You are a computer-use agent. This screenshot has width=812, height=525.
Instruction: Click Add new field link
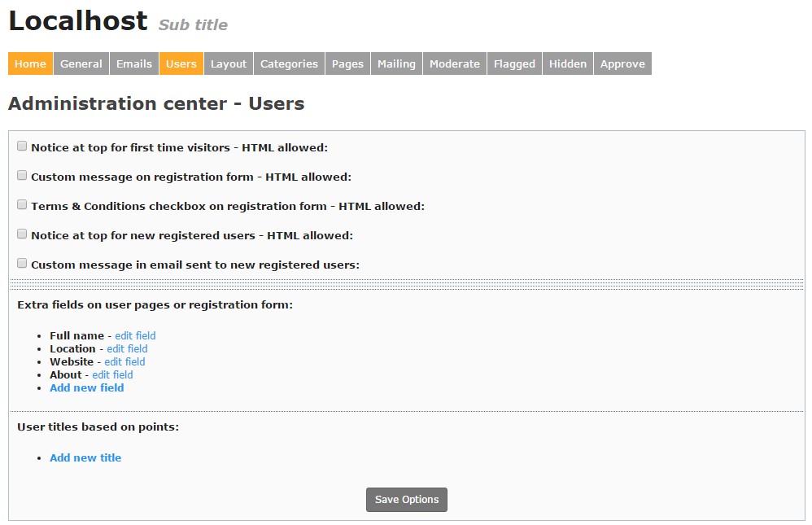(87, 387)
